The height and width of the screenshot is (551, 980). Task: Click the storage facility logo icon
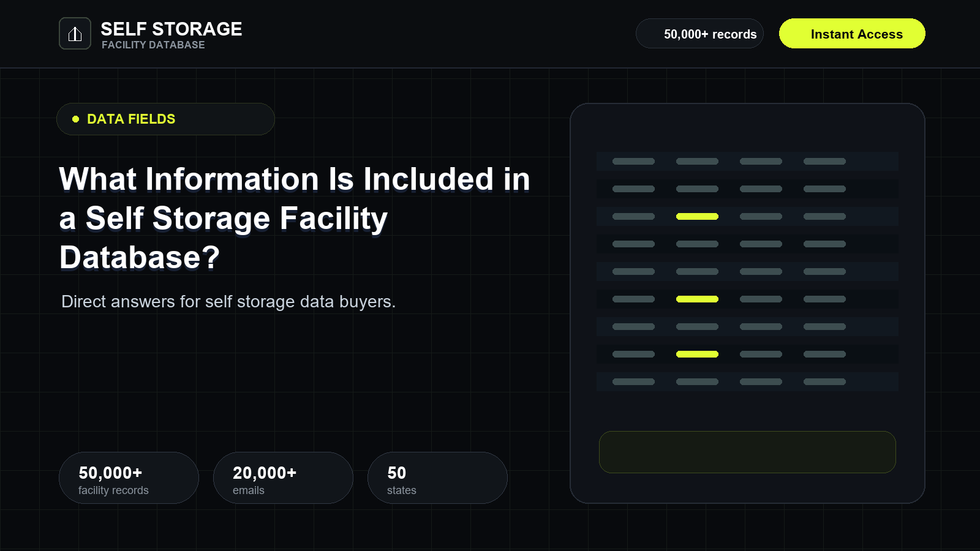coord(75,34)
